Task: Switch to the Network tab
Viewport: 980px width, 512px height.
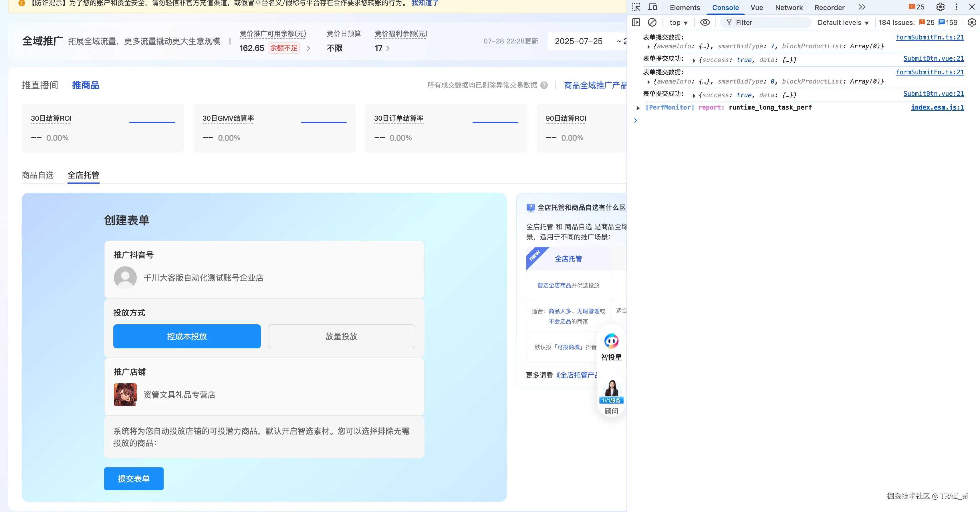Action: [x=789, y=8]
